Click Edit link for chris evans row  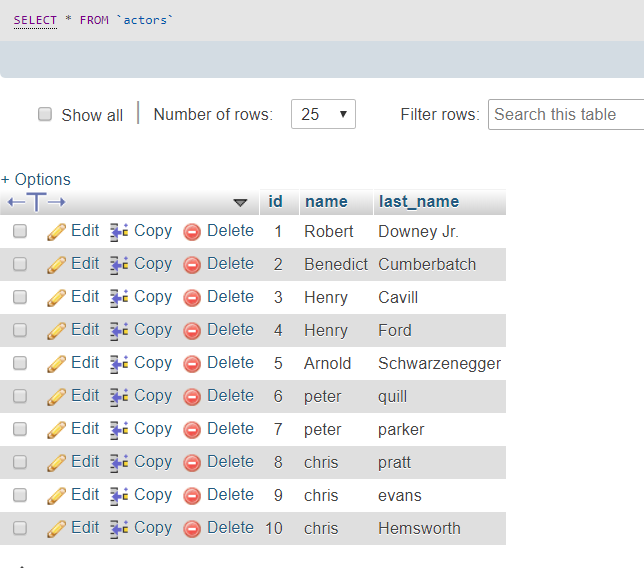tap(85, 494)
